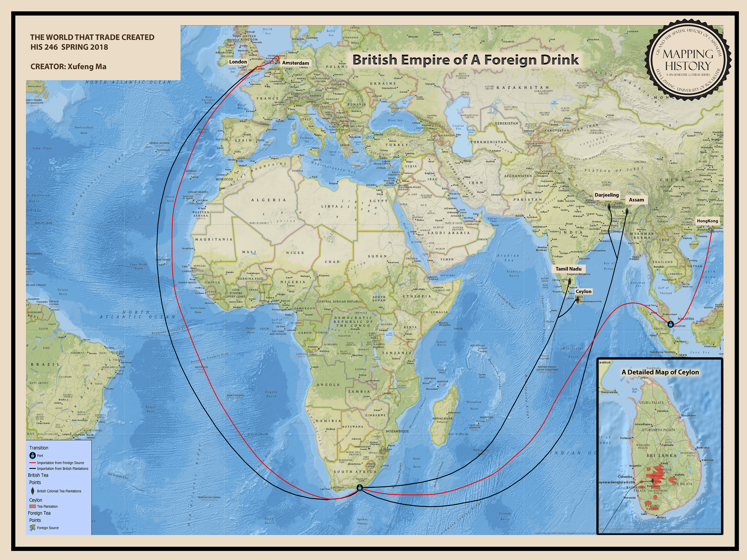This screenshot has width=747, height=560.
Task: Click the Ceylon label box on the main map
Action: pos(583,291)
